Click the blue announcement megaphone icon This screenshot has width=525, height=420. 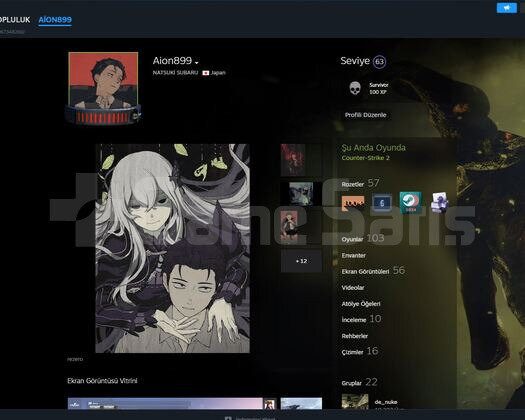[x=507, y=8]
